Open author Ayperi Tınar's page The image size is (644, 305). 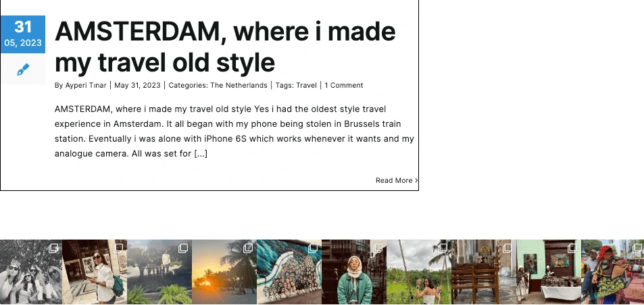[x=86, y=85]
